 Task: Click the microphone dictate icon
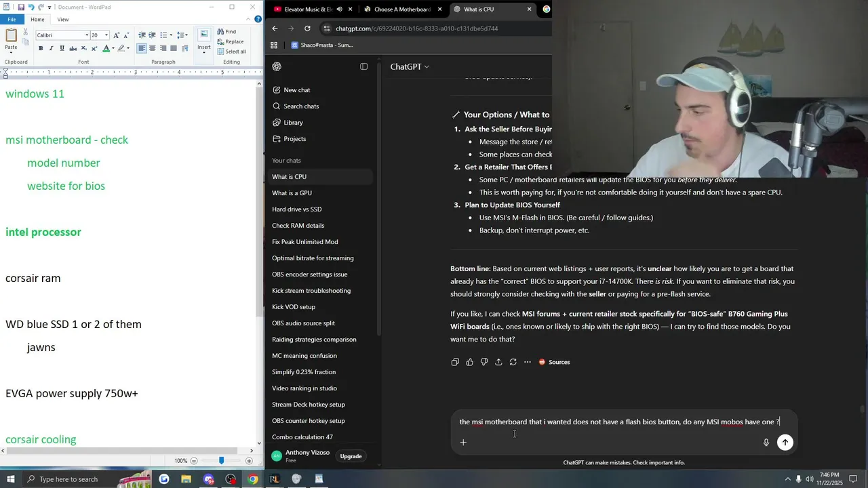pos(766,443)
